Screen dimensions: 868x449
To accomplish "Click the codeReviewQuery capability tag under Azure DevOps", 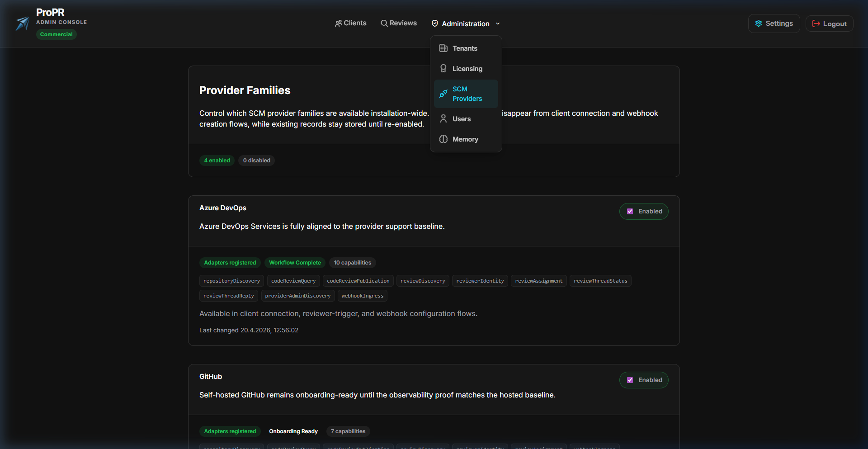I will coord(293,281).
